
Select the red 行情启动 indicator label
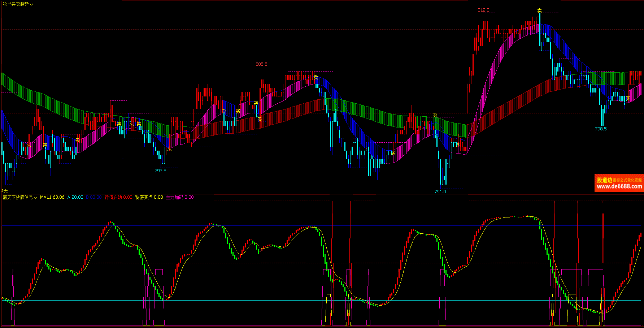(x=118, y=197)
